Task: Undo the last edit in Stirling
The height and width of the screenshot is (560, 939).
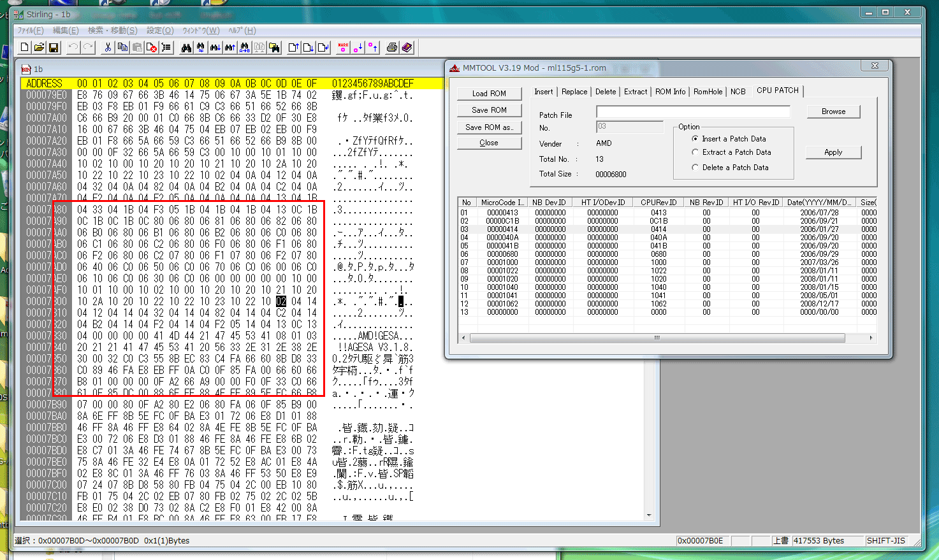Action: click(x=73, y=47)
